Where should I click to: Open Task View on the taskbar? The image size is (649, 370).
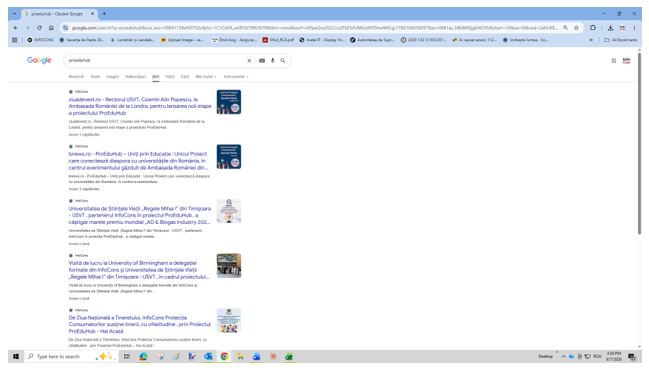click(127, 356)
